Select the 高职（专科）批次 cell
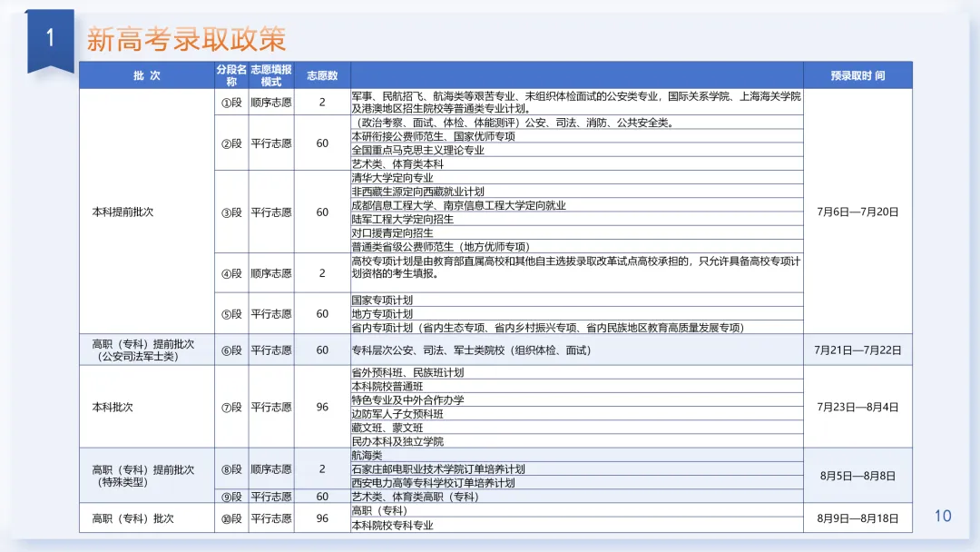 click(147, 518)
